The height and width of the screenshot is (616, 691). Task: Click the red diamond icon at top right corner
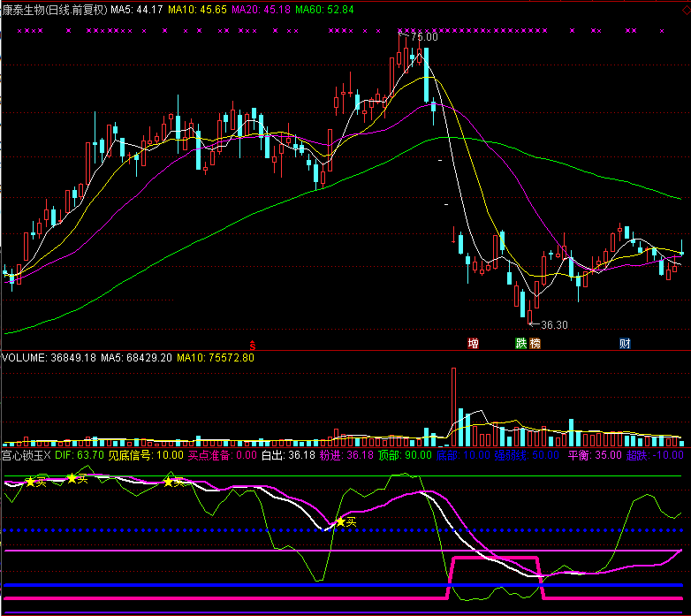687,10
